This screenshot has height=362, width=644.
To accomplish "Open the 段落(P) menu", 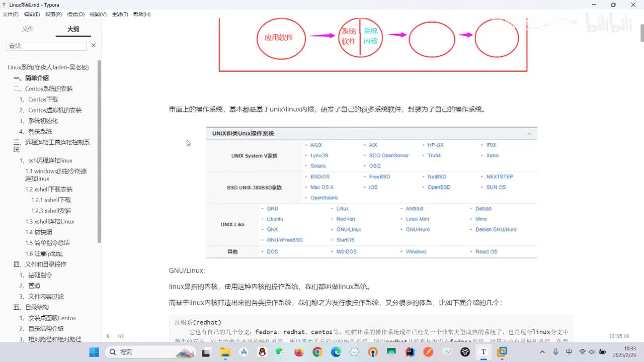I will (x=53, y=15).
